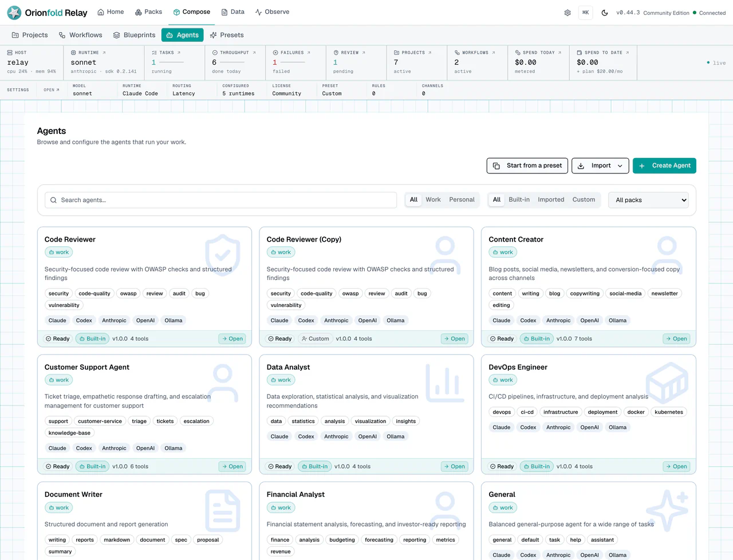Select the Work scope filter
733x560 pixels.
click(433, 200)
